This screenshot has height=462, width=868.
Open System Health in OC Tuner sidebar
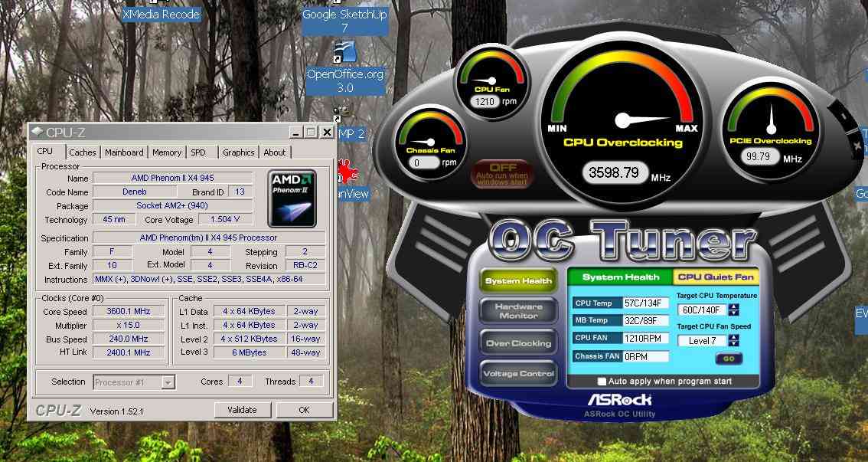[518, 281]
